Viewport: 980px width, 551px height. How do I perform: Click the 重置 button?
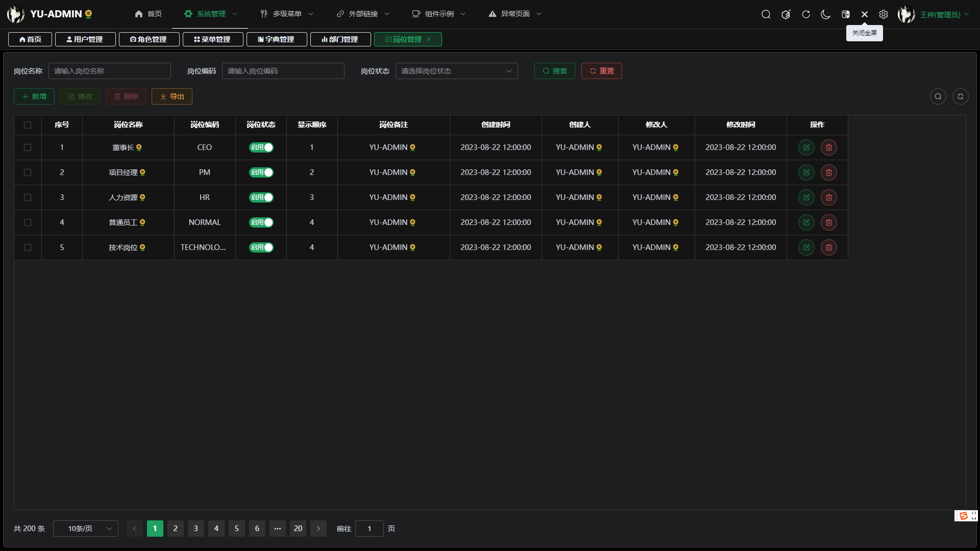point(601,71)
